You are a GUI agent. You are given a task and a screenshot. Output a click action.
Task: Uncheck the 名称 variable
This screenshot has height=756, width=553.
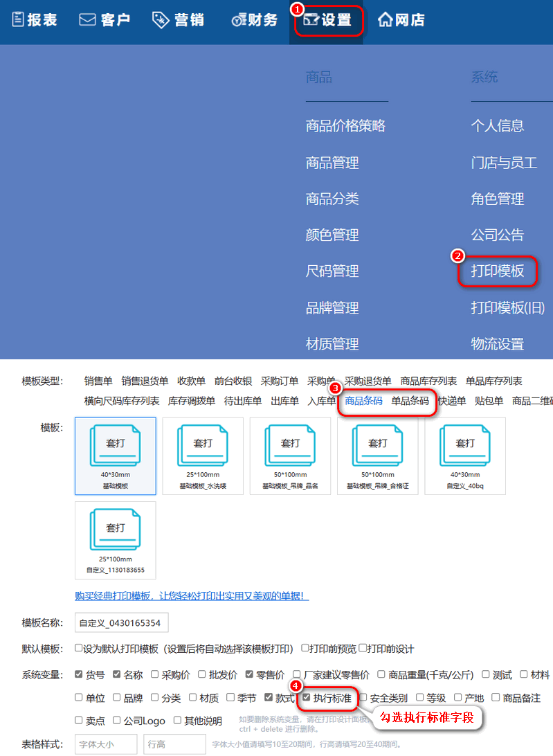[x=117, y=674]
